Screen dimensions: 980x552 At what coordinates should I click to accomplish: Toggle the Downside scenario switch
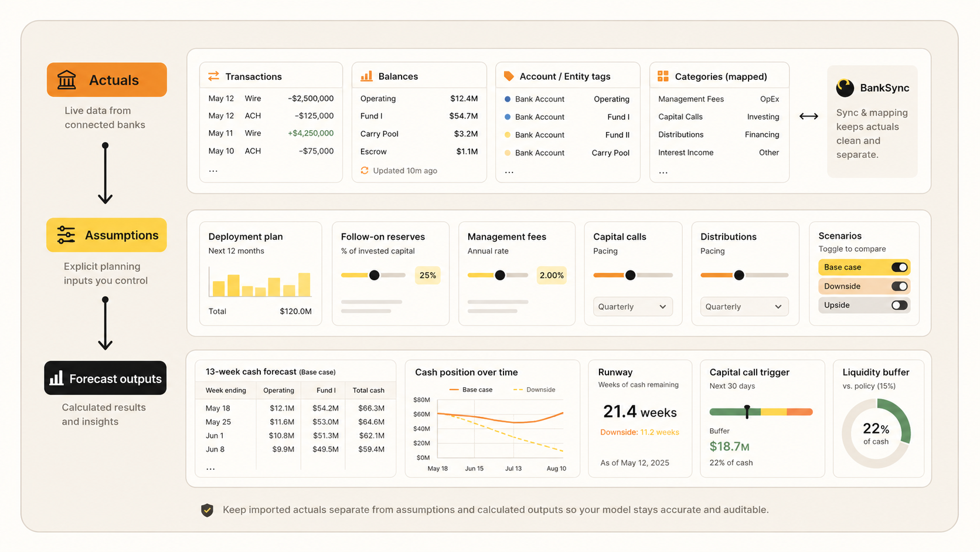900,286
